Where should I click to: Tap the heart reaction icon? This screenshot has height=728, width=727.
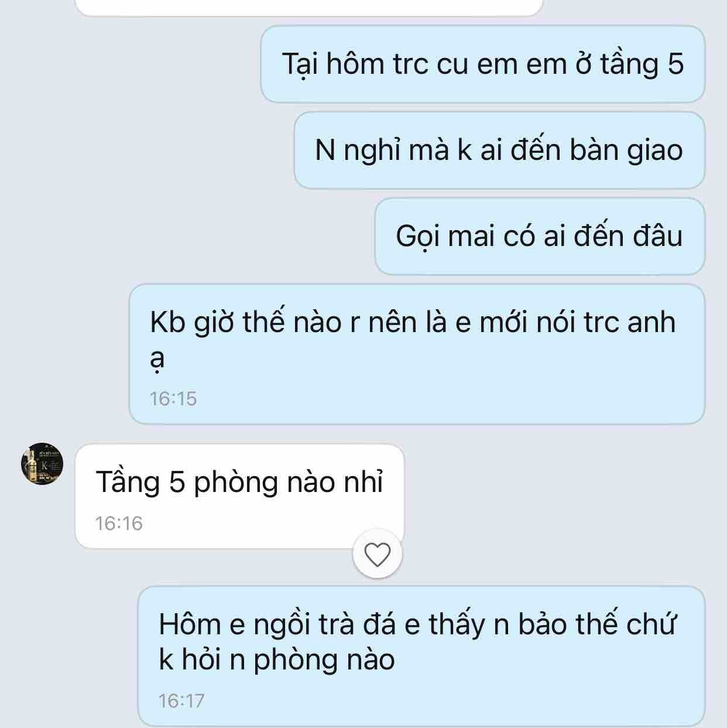[x=378, y=554]
